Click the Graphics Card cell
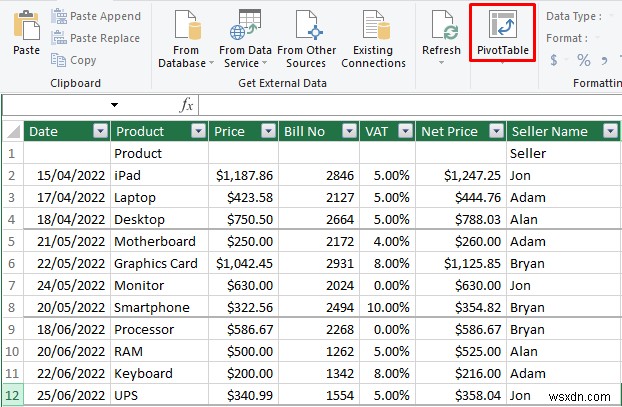 click(159, 263)
